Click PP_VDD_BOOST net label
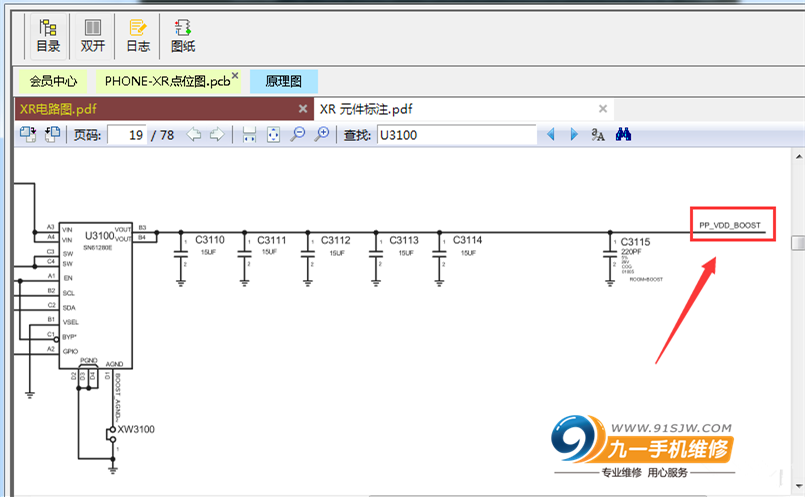The height and width of the screenshot is (497, 805). click(730, 225)
